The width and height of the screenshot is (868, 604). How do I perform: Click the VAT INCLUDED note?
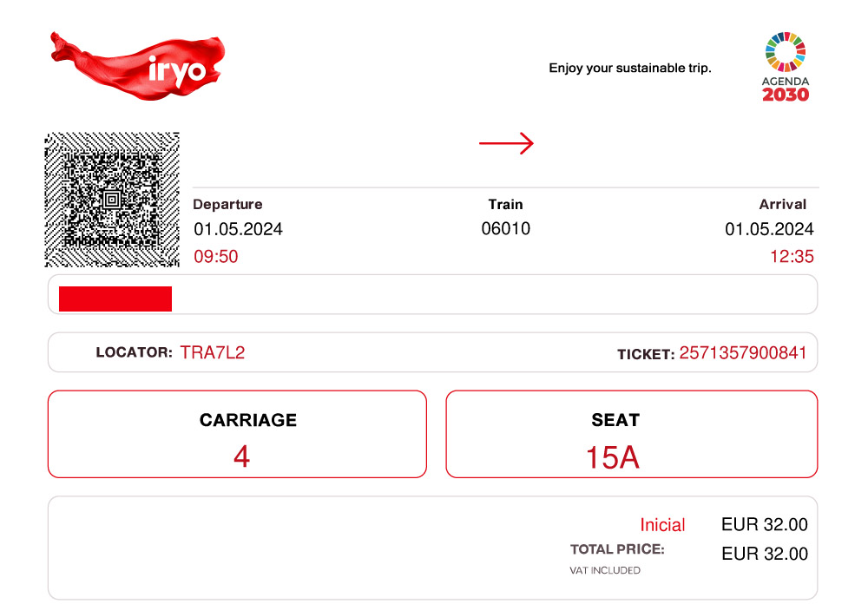605,570
